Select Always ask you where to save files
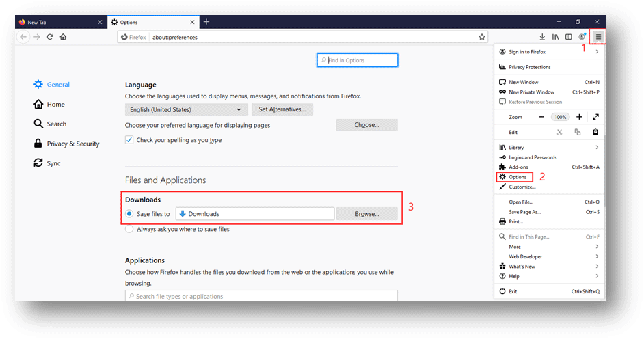Screen dimensions: 644x339 coord(130,230)
